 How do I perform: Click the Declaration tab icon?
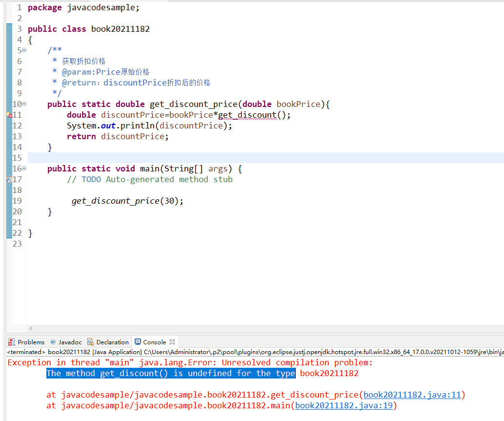point(90,342)
